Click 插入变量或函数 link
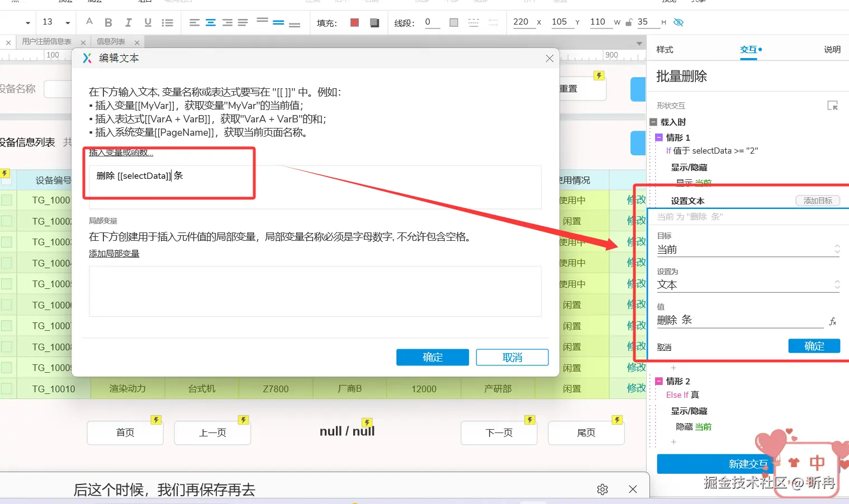 pyautogui.click(x=121, y=153)
